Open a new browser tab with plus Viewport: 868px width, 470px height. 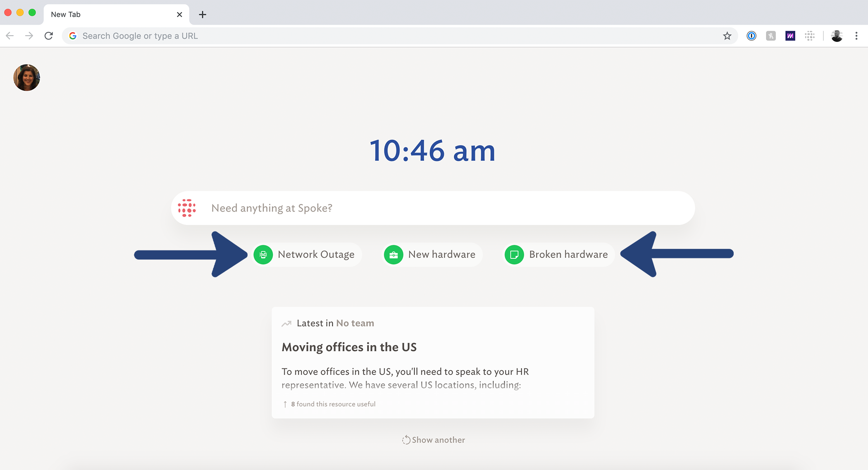point(203,14)
